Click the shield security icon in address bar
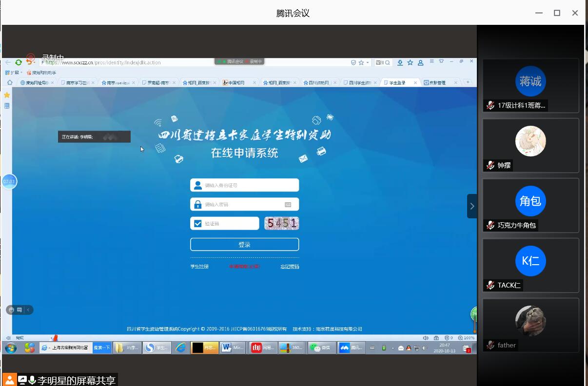 353,62
